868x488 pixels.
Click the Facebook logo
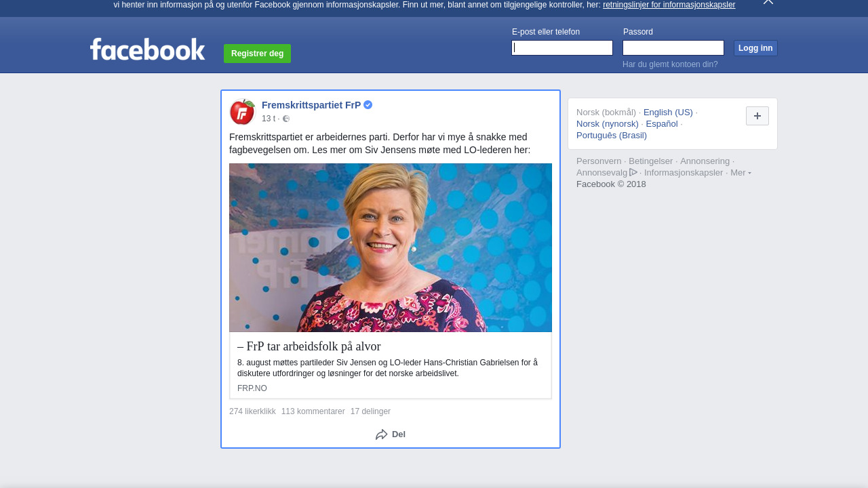tap(147, 49)
